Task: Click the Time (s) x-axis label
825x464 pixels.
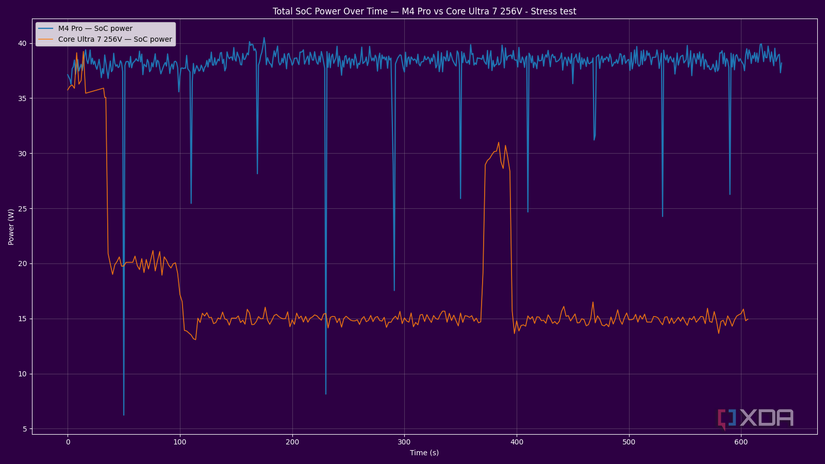Action: pyautogui.click(x=424, y=452)
